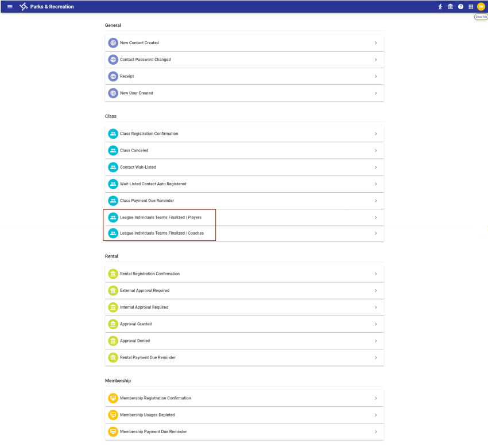
Task: Open League Individuals Teams Finalized | Players
Action: [x=161, y=217]
